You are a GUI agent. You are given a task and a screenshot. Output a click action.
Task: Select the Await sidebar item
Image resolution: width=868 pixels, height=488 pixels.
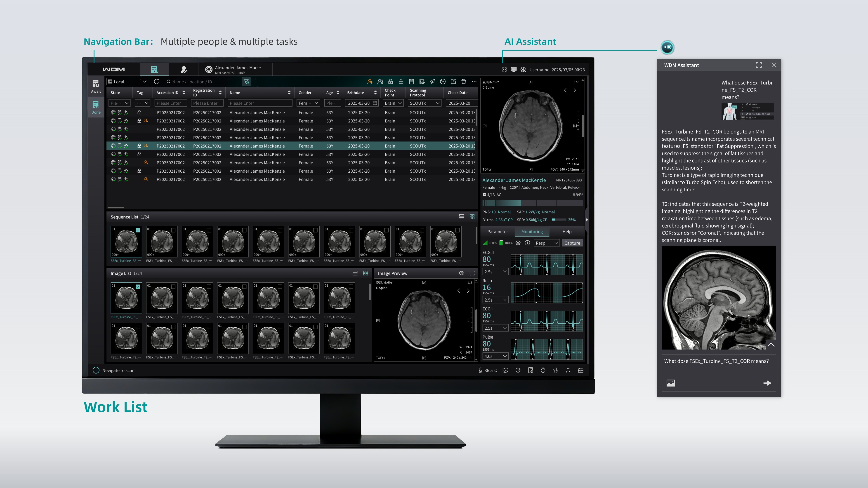96,87
